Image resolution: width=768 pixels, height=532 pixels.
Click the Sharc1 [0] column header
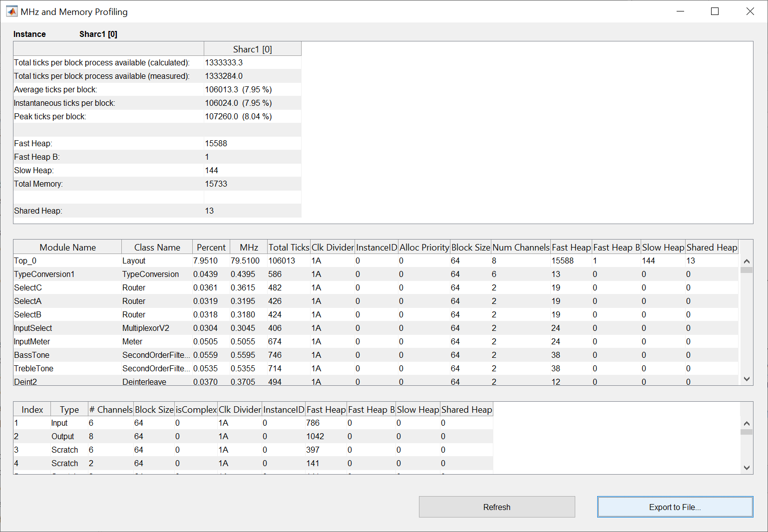[x=253, y=49]
